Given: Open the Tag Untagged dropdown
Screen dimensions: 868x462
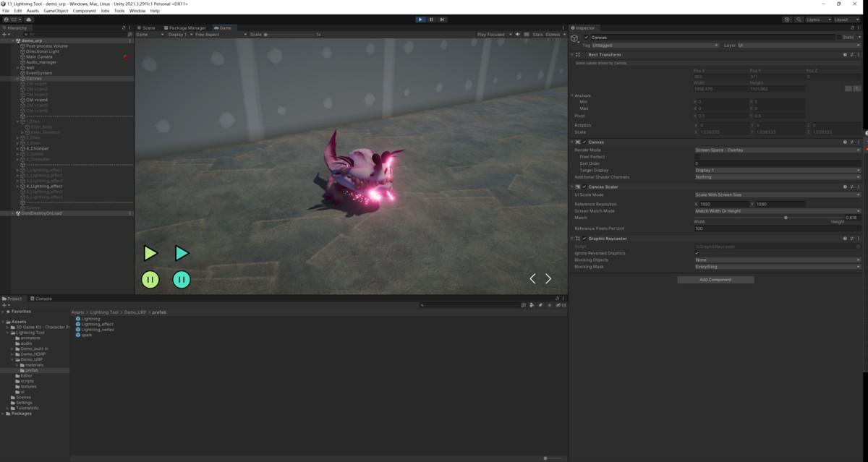Looking at the screenshot, I should pos(655,45).
